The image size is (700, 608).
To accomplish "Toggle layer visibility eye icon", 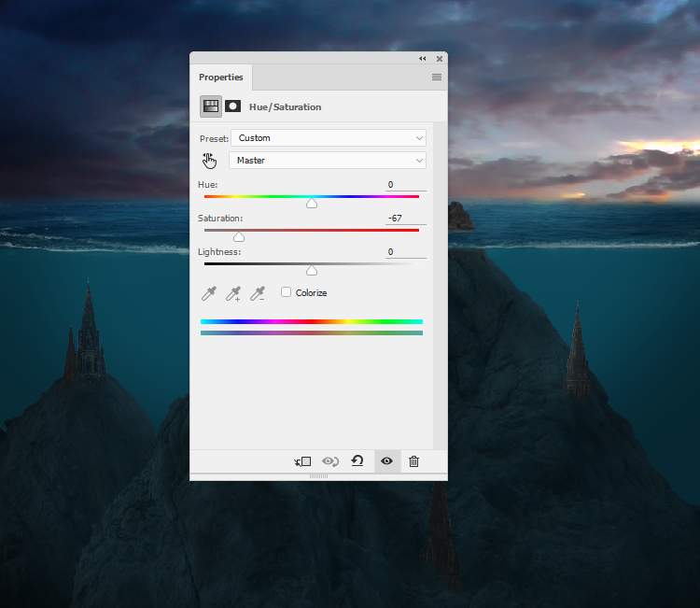I will click(x=386, y=461).
